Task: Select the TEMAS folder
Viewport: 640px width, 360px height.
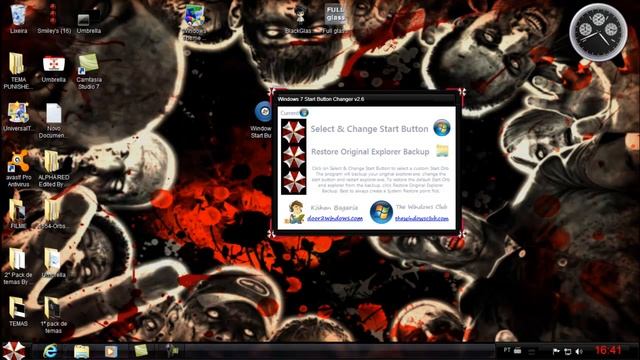Action: pos(18,311)
